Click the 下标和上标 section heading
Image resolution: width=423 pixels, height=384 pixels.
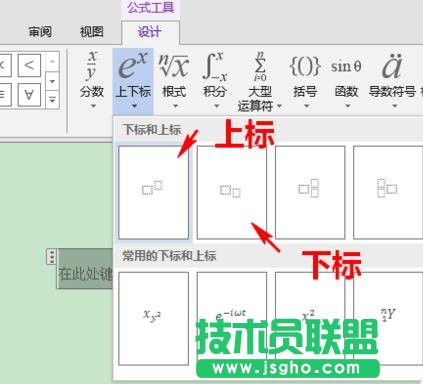click(x=152, y=130)
